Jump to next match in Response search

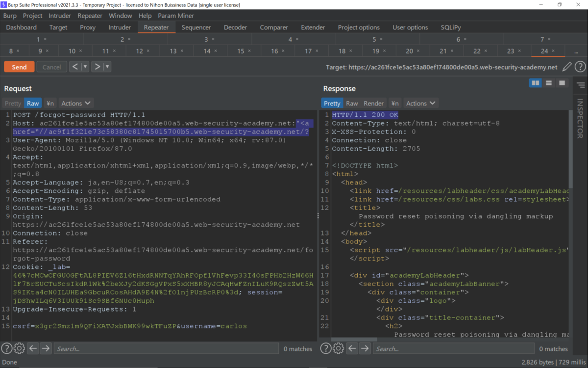pyautogui.click(x=365, y=349)
